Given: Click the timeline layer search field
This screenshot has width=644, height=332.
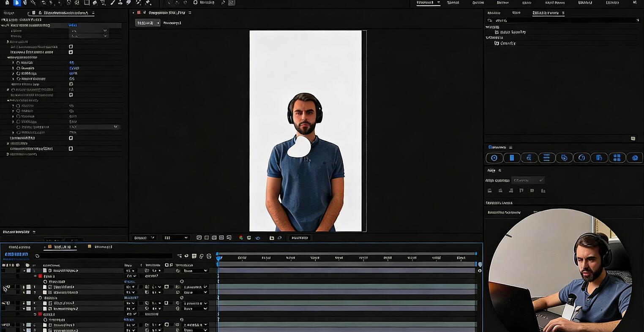Looking at the screenshot, I should click(x=104, y=256).
